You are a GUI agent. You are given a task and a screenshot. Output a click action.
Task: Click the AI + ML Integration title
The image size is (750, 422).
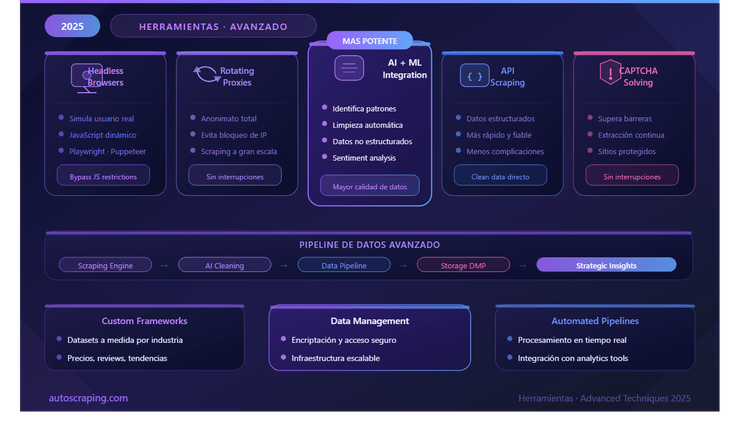(x=405, y=68)
